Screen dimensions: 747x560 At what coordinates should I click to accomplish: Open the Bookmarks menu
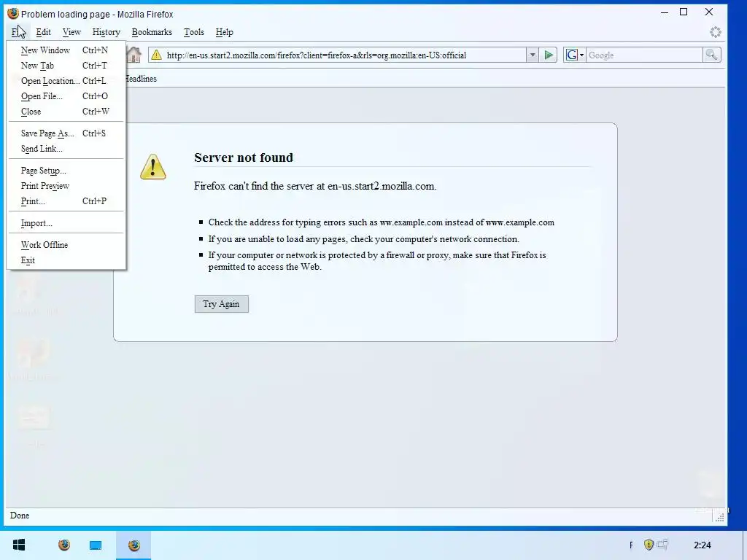tap(152, 32)
